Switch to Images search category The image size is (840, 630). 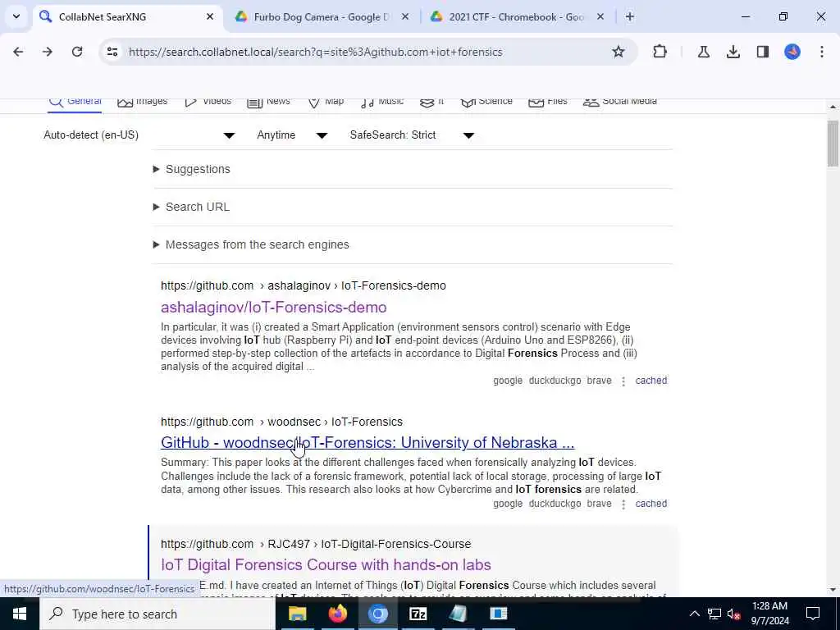[x=143, y=101]
